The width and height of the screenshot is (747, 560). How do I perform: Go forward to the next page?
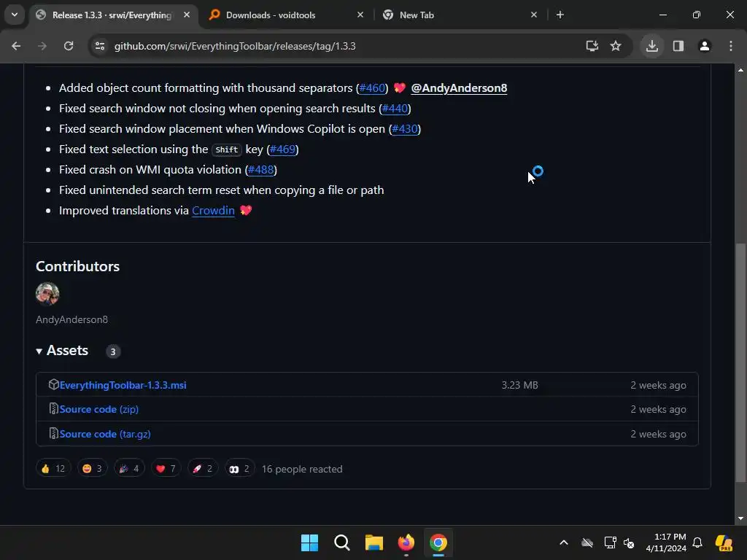(x=42, y=46)
